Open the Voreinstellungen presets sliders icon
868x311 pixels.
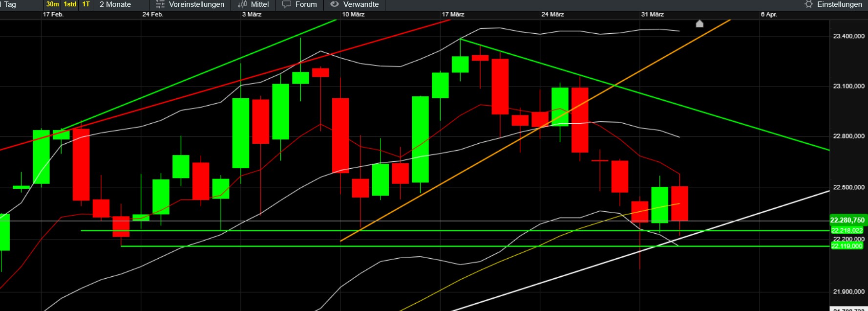click(x=160, y=4)
